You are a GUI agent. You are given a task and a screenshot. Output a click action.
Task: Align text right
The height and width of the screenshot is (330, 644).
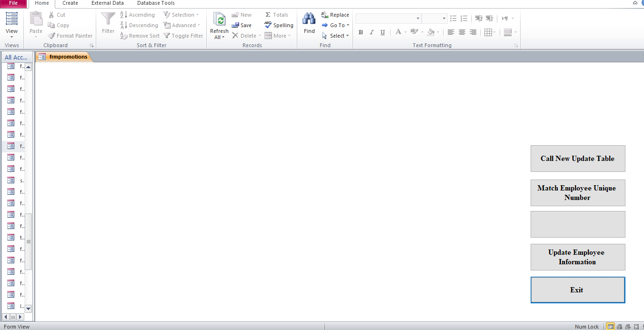tap(473, 32)
